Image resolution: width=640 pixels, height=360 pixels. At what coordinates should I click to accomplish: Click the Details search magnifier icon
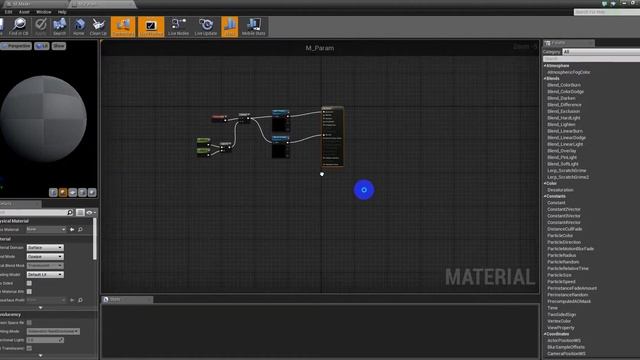point(70,212)
